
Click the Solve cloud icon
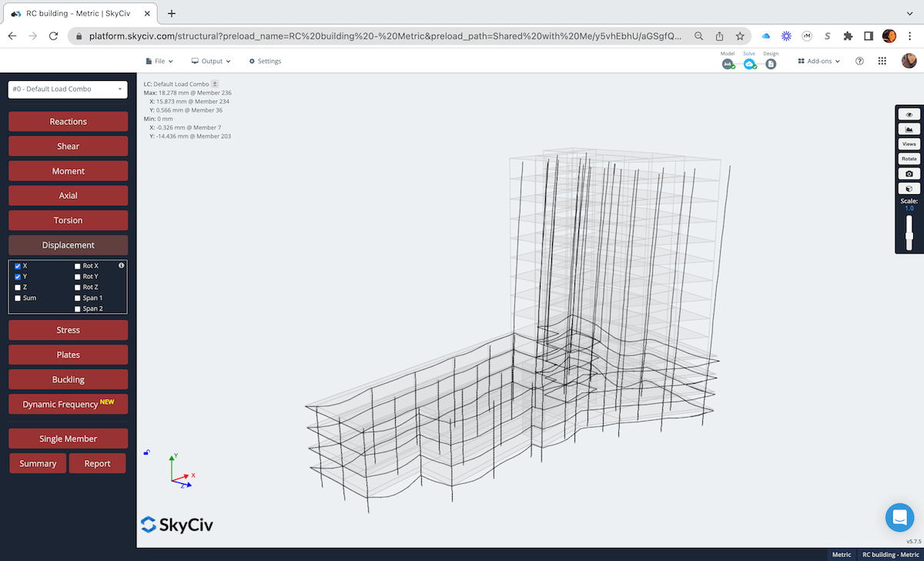(x=749, y=64)
